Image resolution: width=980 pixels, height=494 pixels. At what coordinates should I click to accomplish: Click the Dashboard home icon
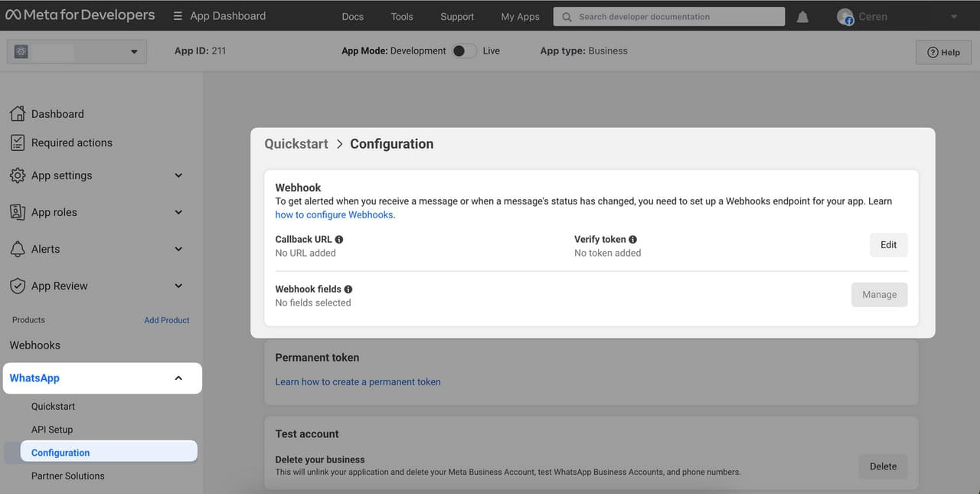(17, 113)
